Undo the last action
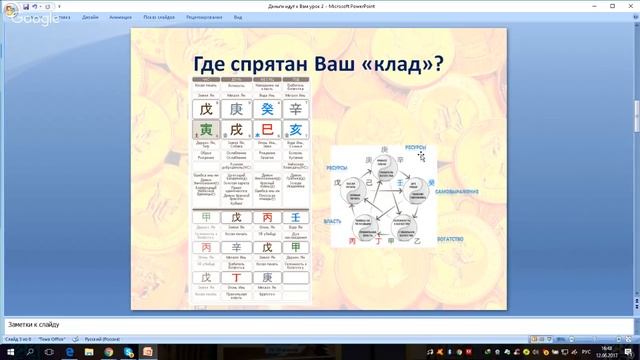640x360 pixels. [35, 7]
